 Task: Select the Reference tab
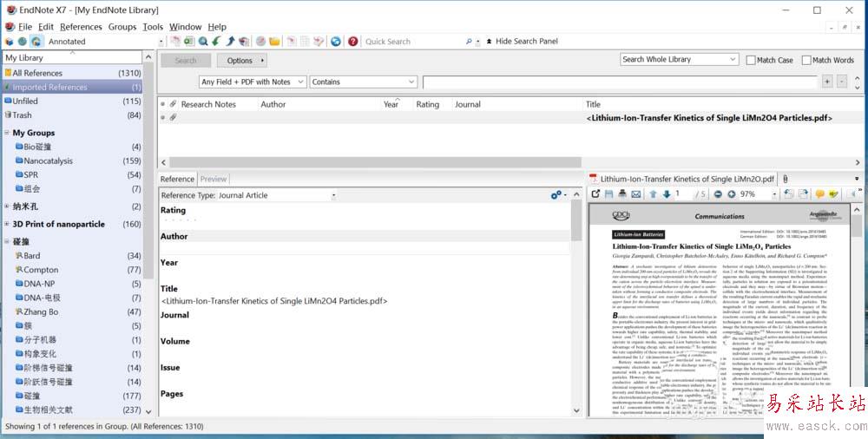tap(177, 179)
